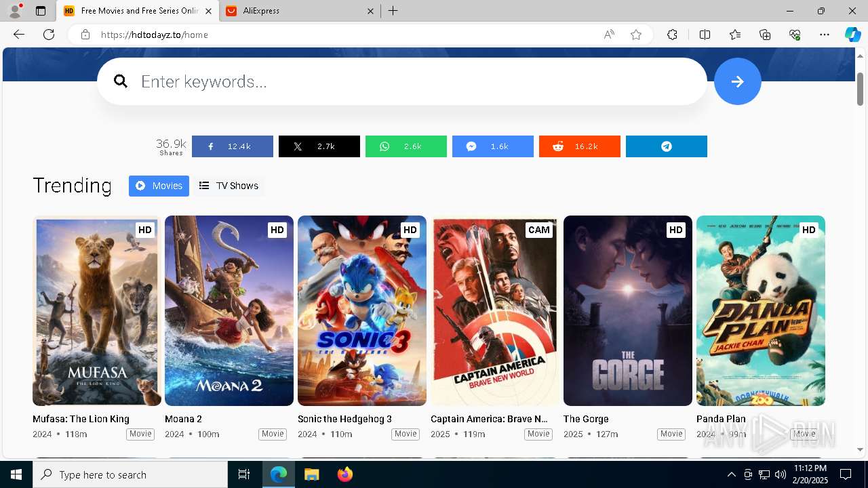The width and height of the screenshot is (868, 488).
Task: Open Browser essentials heart icon
Action: [795, 35]
